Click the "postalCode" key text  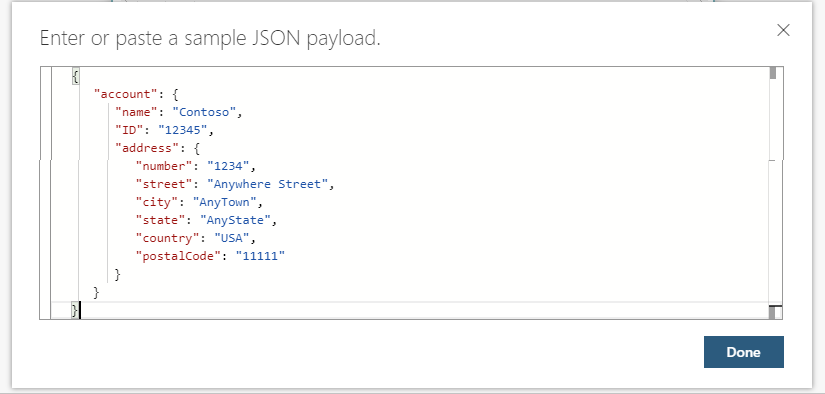pos(178,257)
